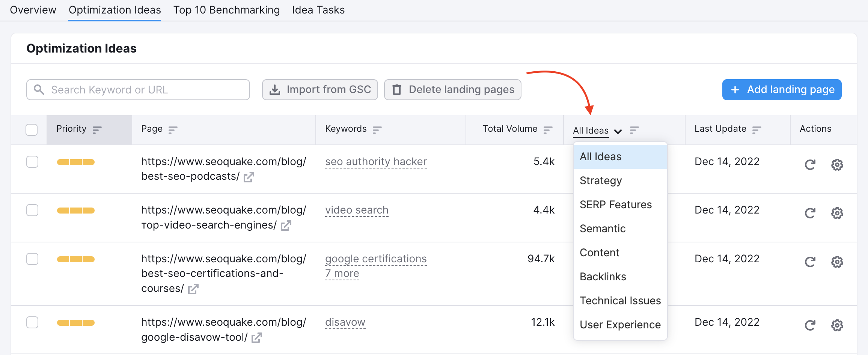Click the Add landing page button

tap(782, 90)
